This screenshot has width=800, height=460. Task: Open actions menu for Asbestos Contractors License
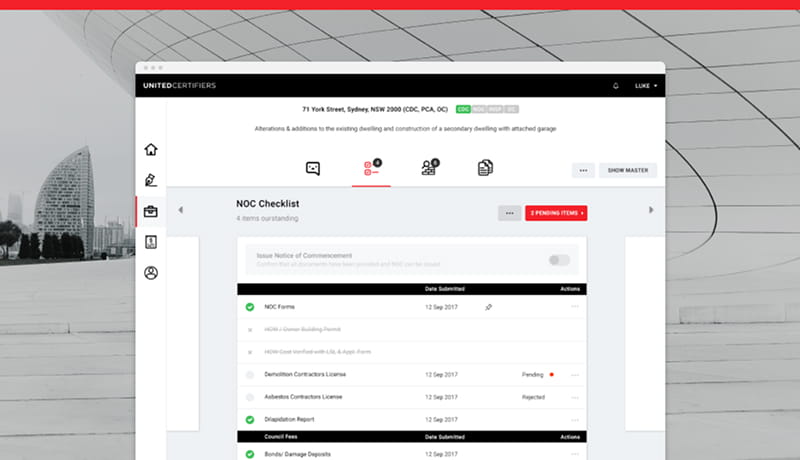pyautogui.click(x=575, y=397)
